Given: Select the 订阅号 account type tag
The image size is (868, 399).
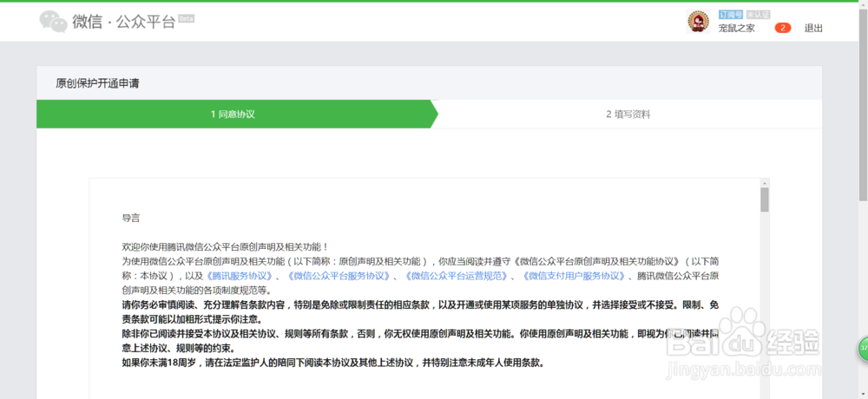Looking at the screenshot, I should 730,15.
